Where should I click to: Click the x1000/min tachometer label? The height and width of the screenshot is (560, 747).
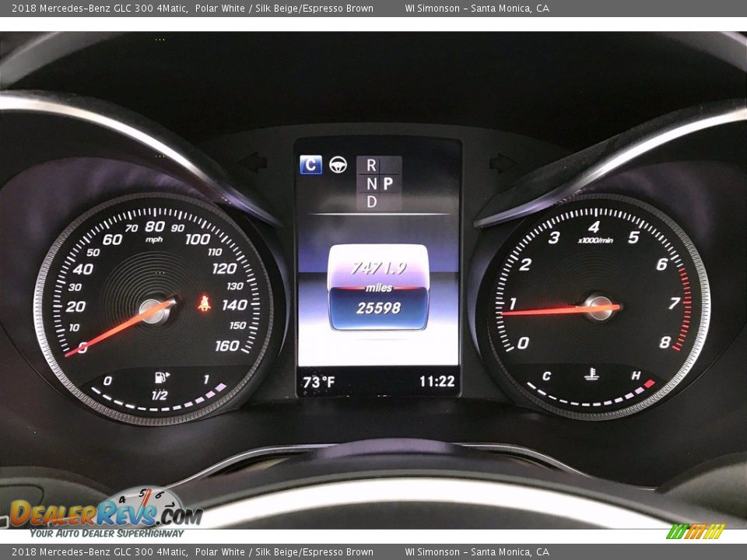[x=595, y=240]
